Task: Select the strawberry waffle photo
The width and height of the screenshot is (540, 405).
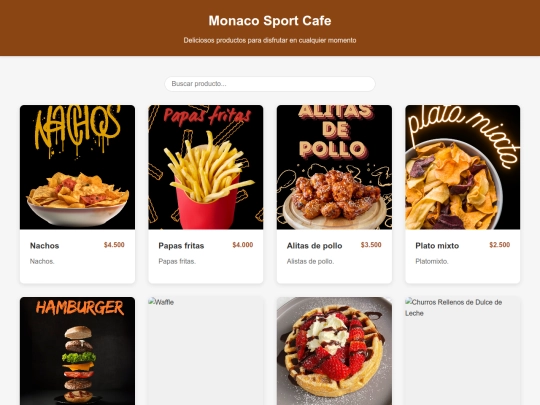Action: pos(334,351)
